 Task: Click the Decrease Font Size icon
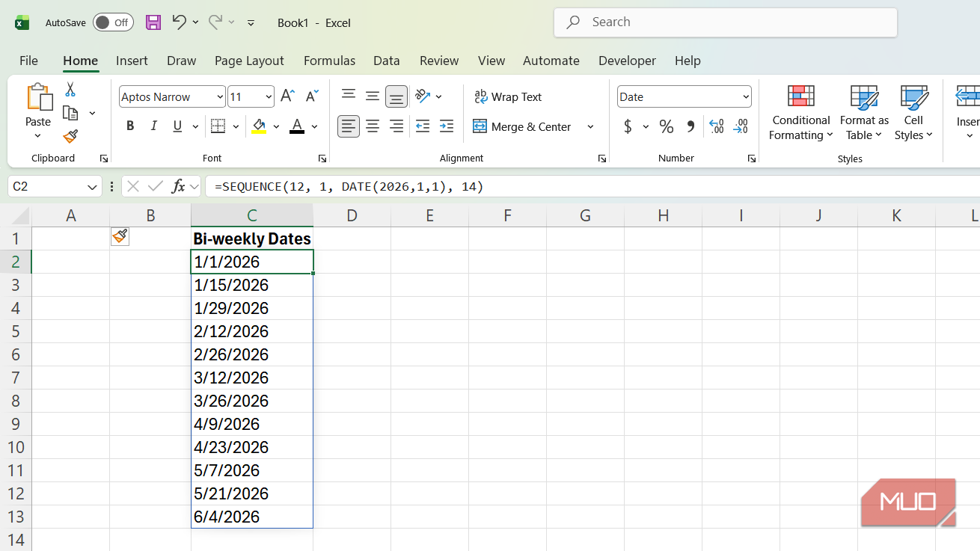[x=313, y=96]
